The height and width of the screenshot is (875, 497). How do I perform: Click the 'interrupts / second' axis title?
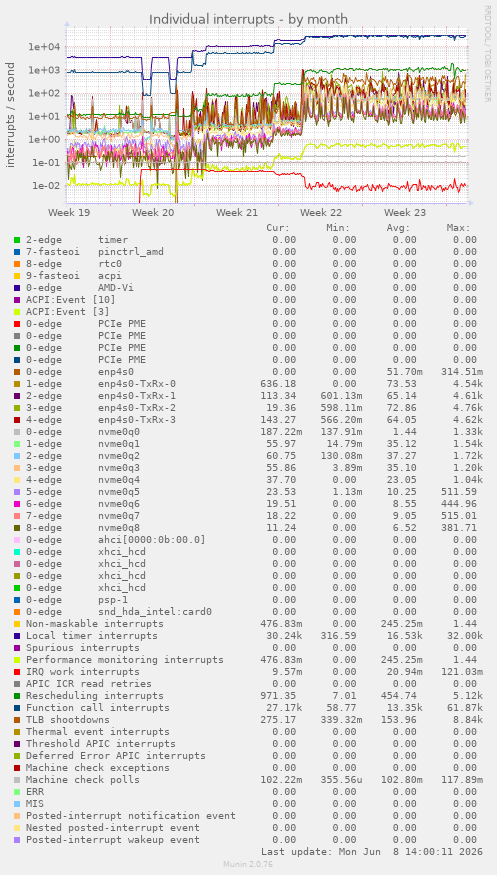click(11, 115)
